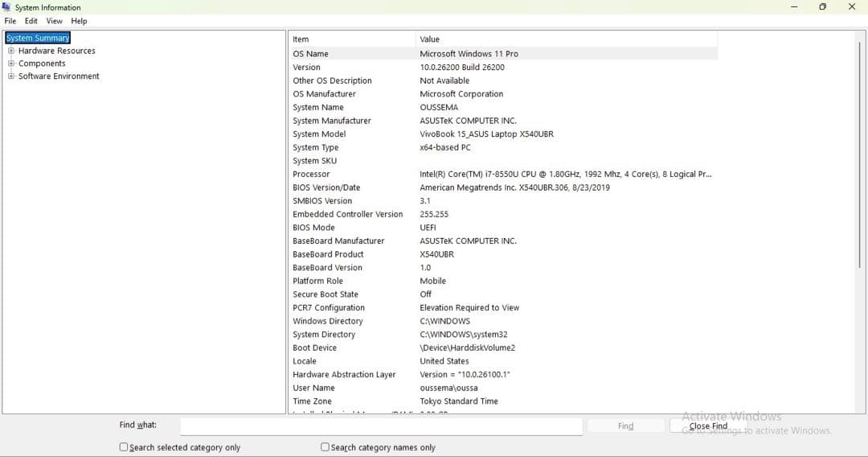Click the value x64-based PC
The width and height of the screenshot is (868, 457).
pos(444,146)
